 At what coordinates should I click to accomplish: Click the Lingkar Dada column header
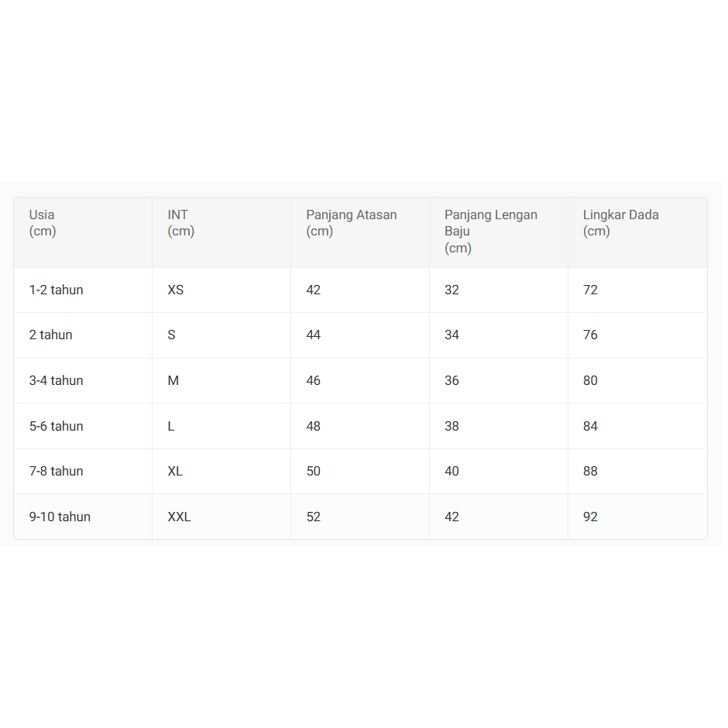(620, 223)
